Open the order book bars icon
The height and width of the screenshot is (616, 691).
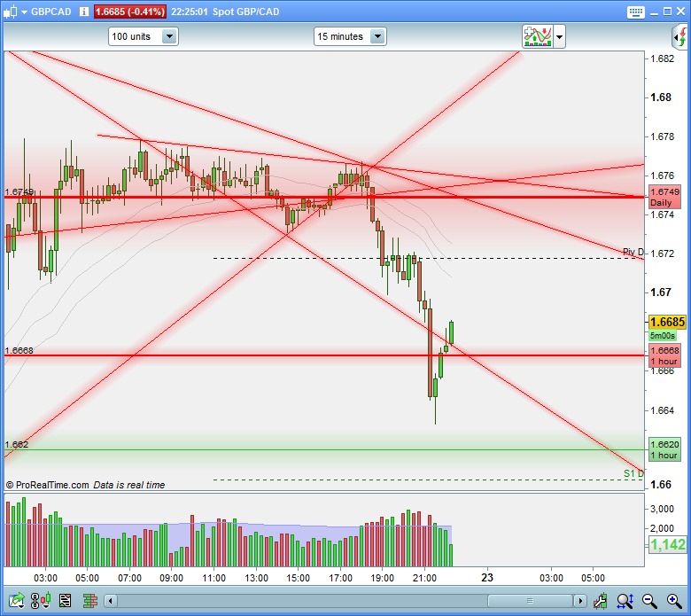(89, 601)
